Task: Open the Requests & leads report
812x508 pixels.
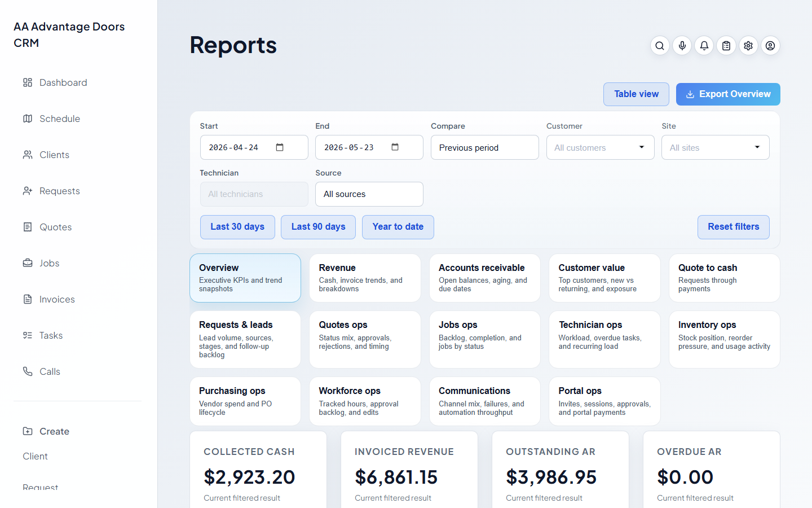Action: (245, 339)
